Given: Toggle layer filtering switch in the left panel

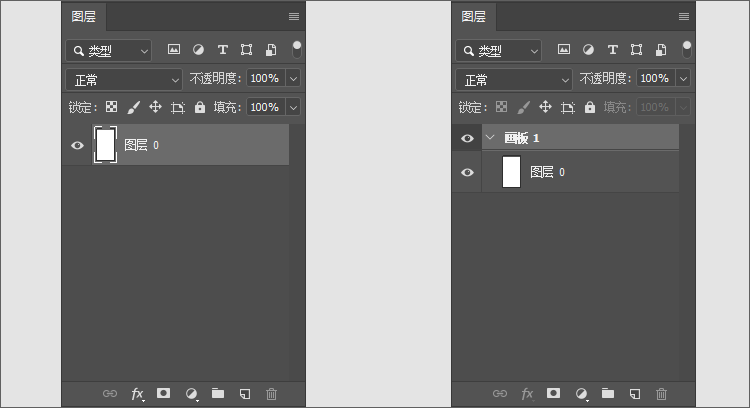Looking at the screenshot, I should (297, 49).
